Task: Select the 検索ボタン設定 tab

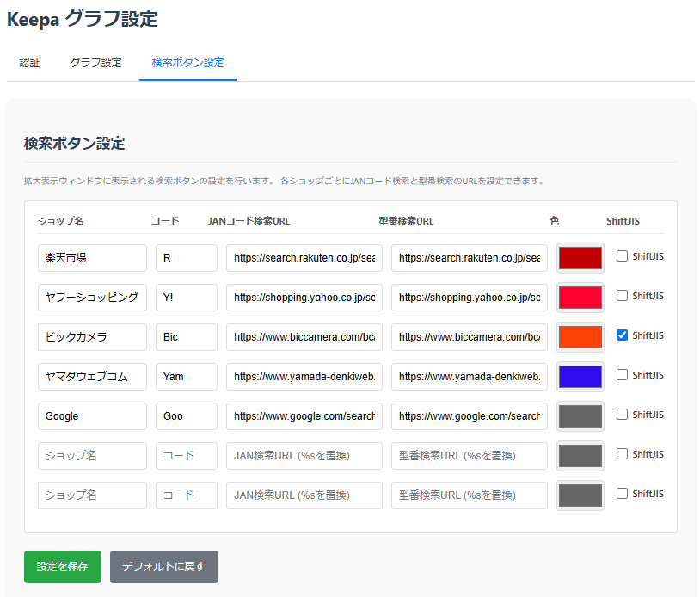Action: [188, 63]
